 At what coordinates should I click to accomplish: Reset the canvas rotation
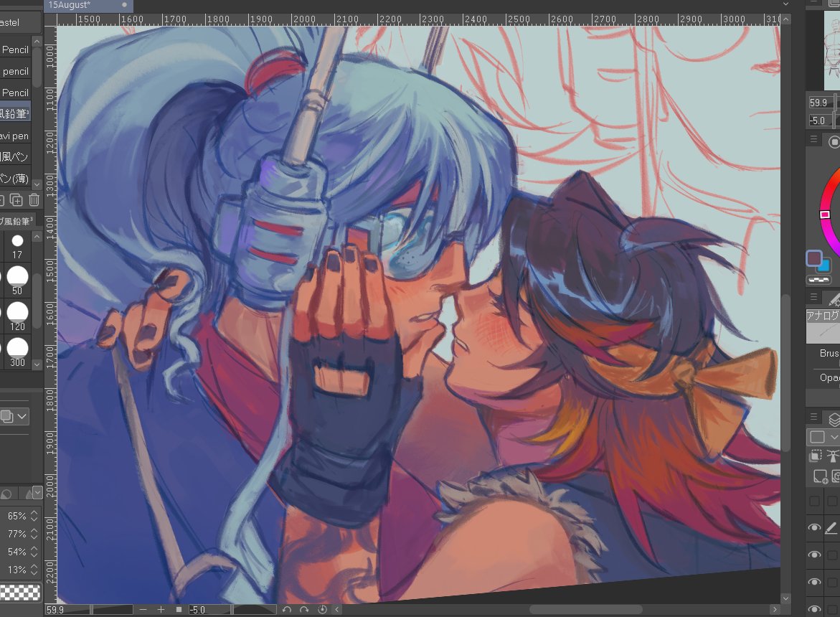pyautogui.click(x=322, y=610)
